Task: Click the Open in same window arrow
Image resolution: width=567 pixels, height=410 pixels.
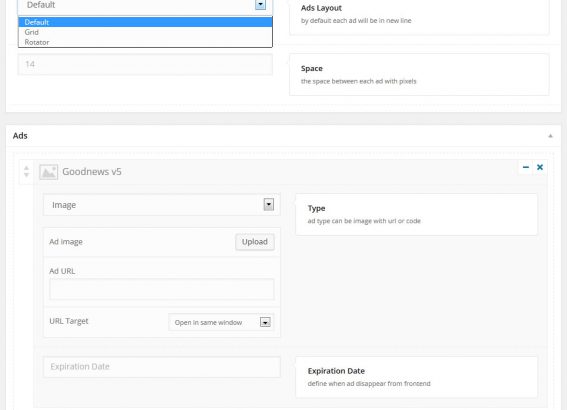Action: tap(265, 322)
